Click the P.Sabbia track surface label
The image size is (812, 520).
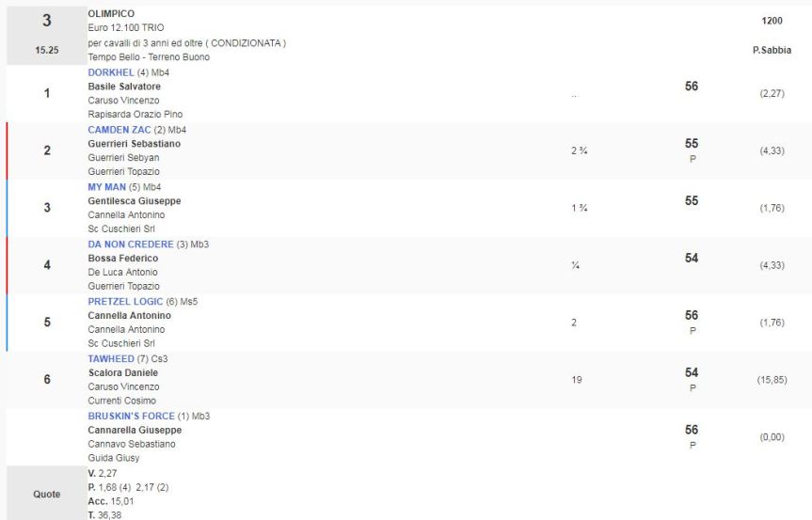[772, 51]
